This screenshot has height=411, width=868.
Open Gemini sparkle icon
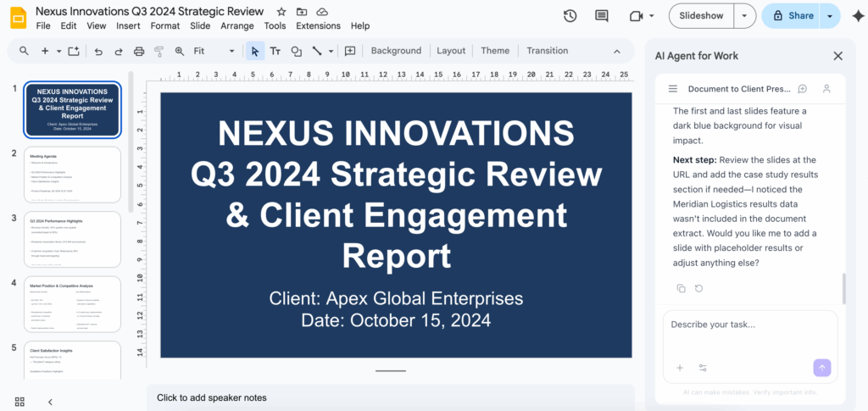coord(858,16)
